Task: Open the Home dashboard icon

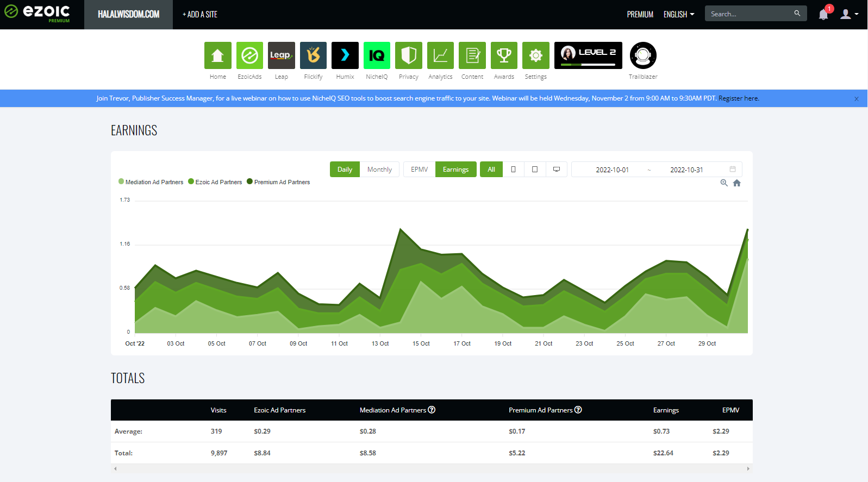Action: 217,55
